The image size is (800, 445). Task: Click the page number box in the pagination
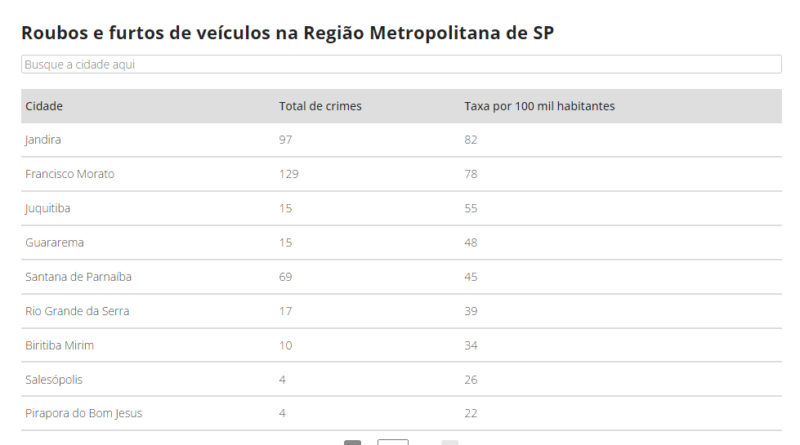click(393, 442)
